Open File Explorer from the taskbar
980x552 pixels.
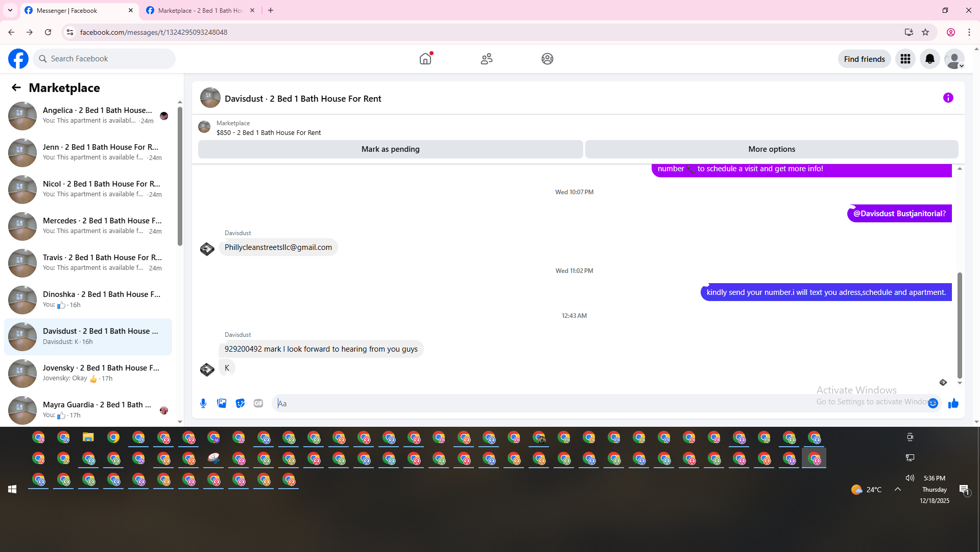pyautogui.click(x=88, y=438)
